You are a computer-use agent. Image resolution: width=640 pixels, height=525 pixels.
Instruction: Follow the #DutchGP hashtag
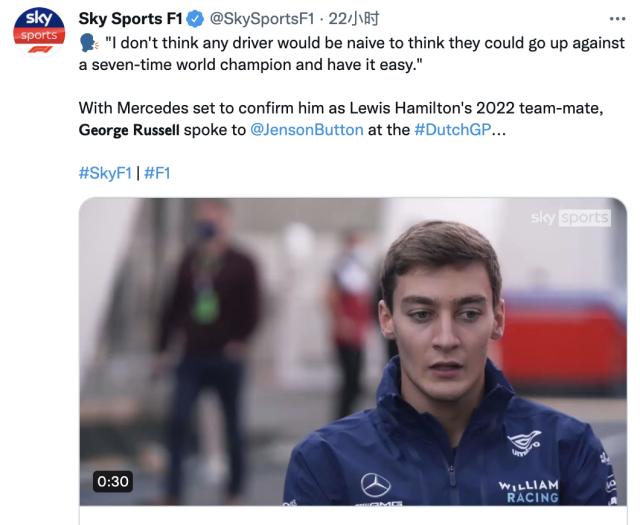point(452,131)
